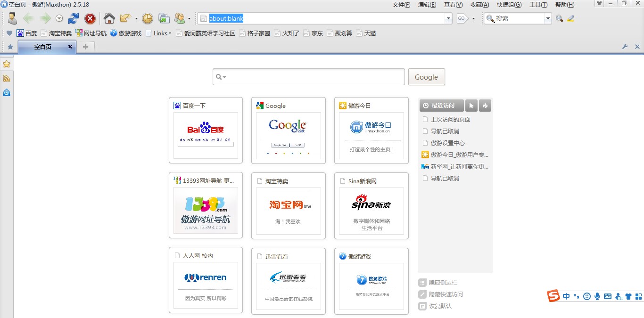Open the History clock icon
Screen dimensions: 644x318
(148, 18)
